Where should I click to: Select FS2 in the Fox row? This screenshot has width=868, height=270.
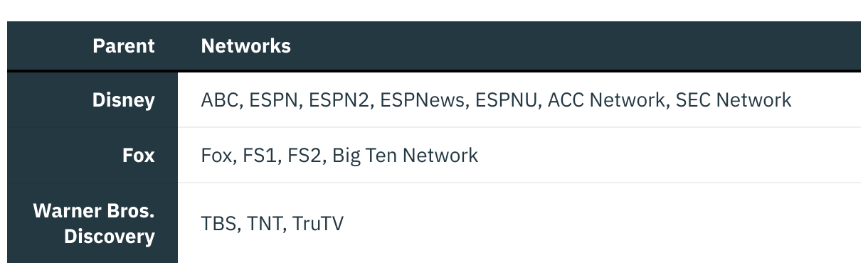[305, 155]
